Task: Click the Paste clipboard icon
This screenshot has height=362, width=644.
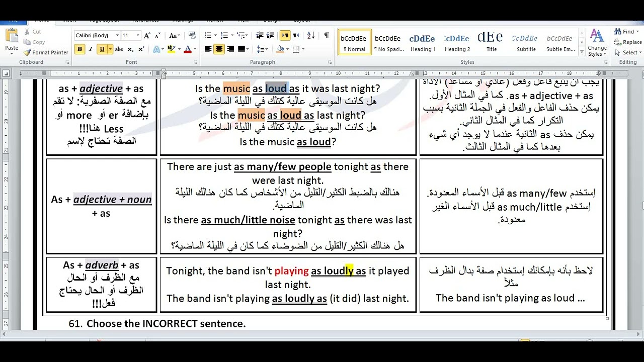Action: point(12,36)
